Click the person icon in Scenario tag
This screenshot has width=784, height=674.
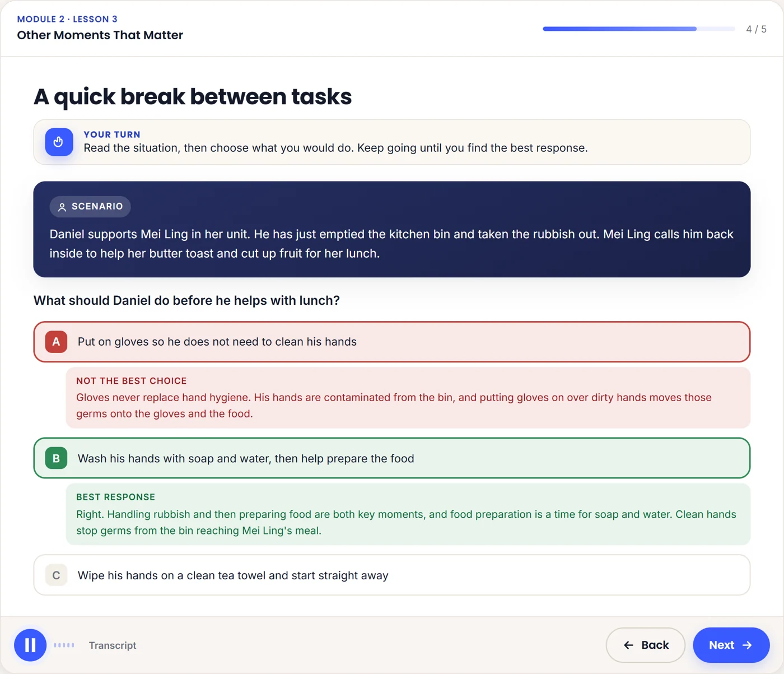tap(62, 207)
